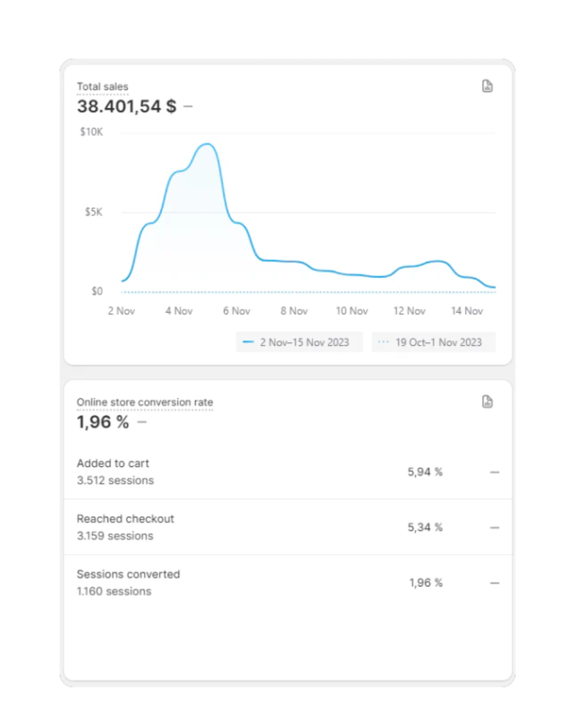Click the dotted previous-period baseline on chart
The height and width of the screenshot is (728, 582).
point(304,292)
